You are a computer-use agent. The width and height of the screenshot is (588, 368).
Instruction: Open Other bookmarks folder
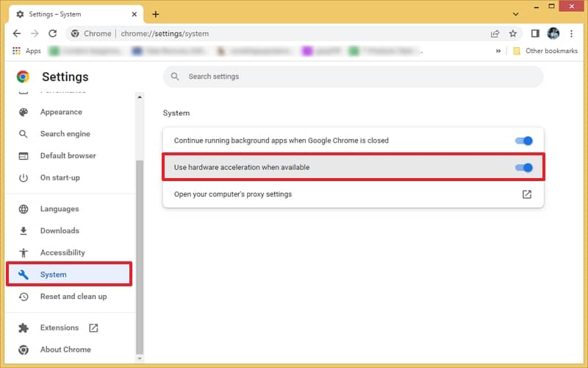tap(543, 51)
